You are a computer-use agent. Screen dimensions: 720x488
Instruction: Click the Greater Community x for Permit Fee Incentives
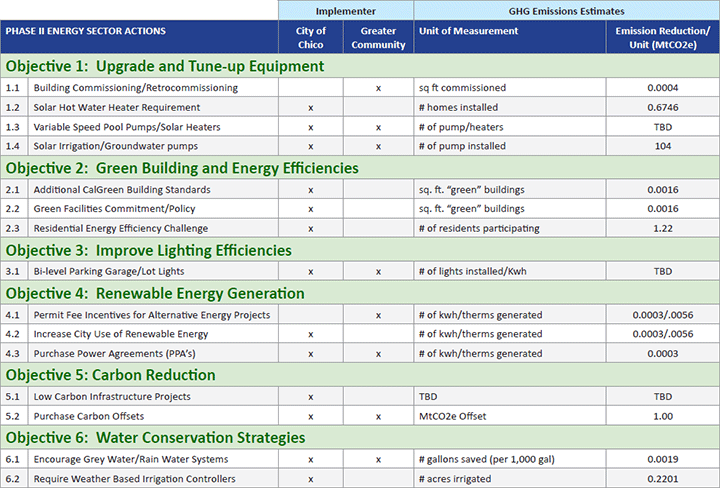pyautogui.click(x=378, y=315)
